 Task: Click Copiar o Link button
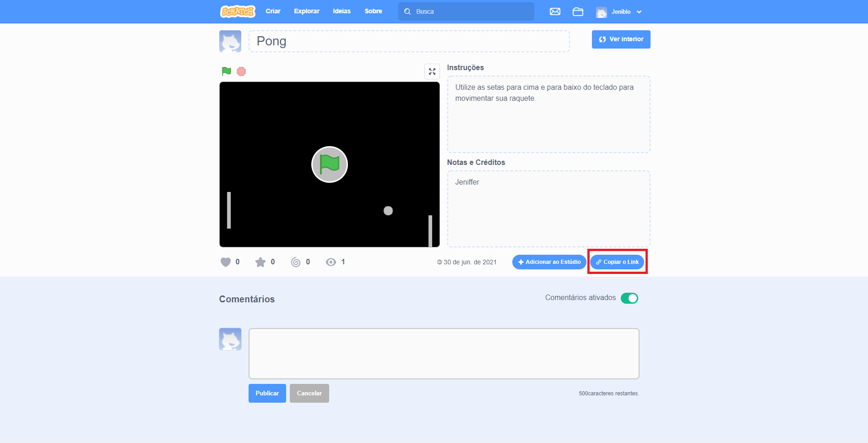[617, 262]
